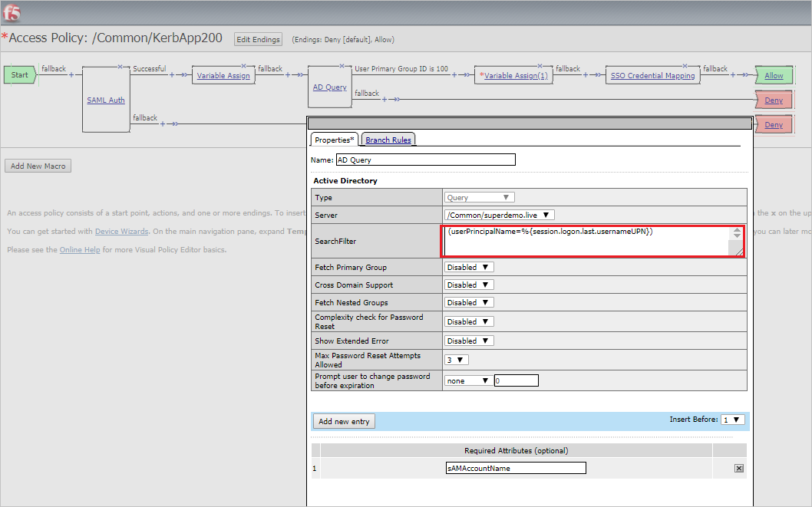The width and height of the screenshot is (812, 507).
Task: Open the Cross Domain Support dropdown
Action: tap(469, 285)
